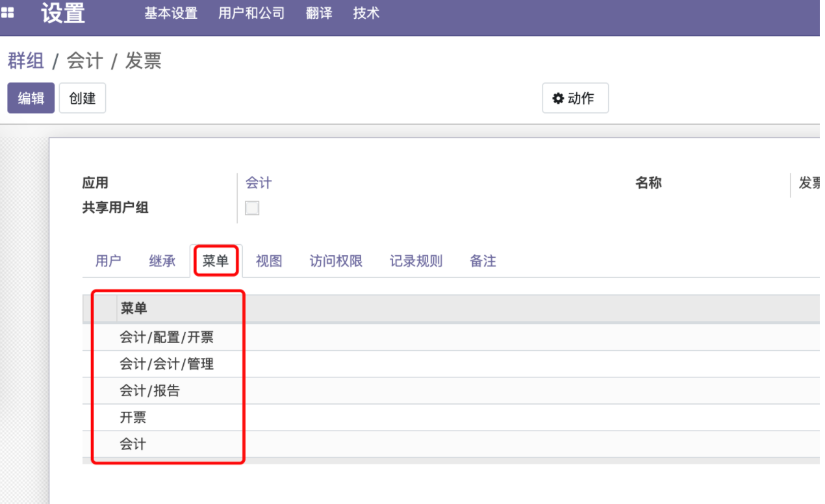Open the 技术 menu
This screenshot has height=504, width=825.
click(x=366, y=13)
